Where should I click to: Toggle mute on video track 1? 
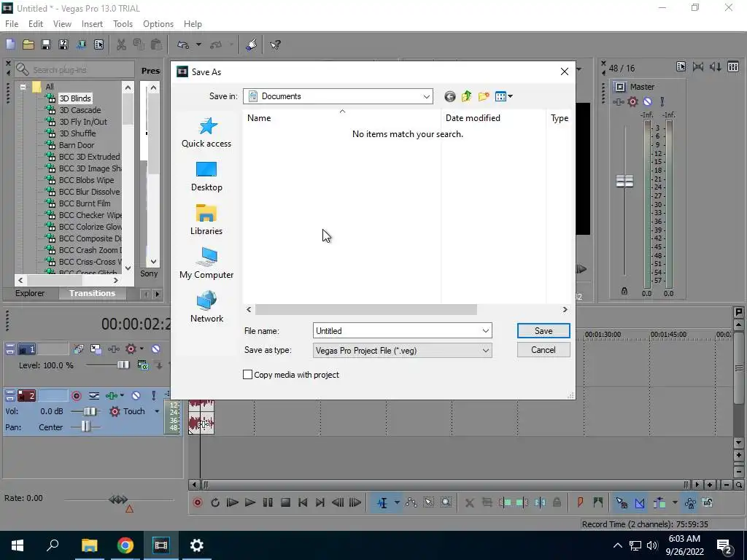(155, 349)
